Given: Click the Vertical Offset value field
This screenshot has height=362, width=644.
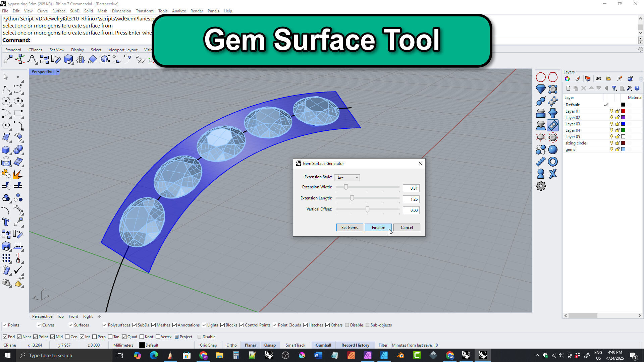Looking at the screenshot, I should pos(411,210).
